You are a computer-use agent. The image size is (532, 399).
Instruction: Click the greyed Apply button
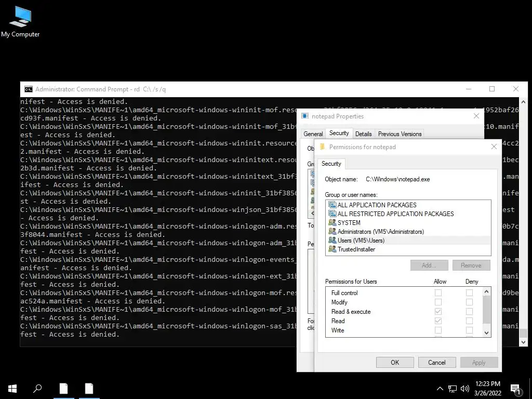click(x=479, y=362)
